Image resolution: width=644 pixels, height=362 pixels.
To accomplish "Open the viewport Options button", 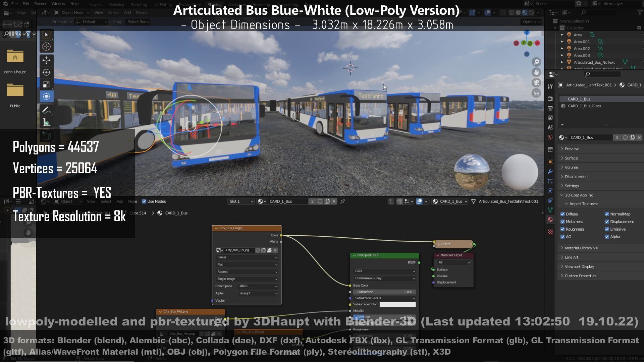I will (x=532, y=22).
